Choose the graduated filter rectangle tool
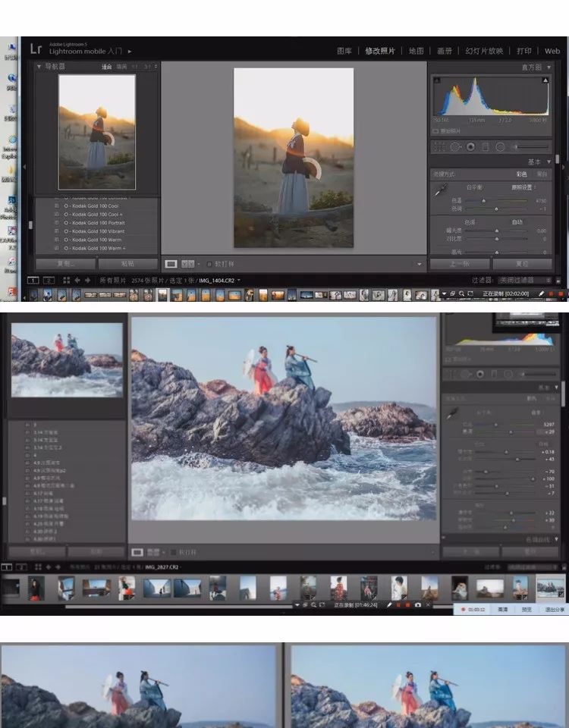Screen dimensions: 569x728 486,146
